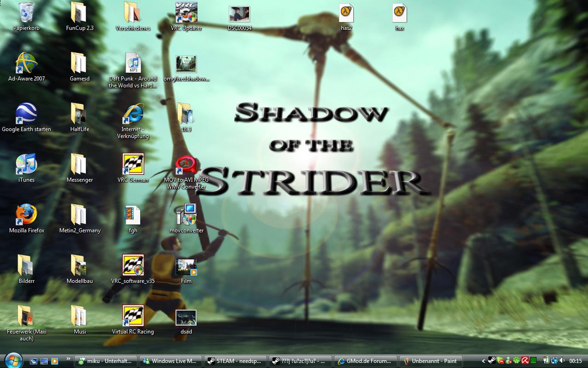Switch to Unbenannt - Paint taskbar window

(430, 361)
